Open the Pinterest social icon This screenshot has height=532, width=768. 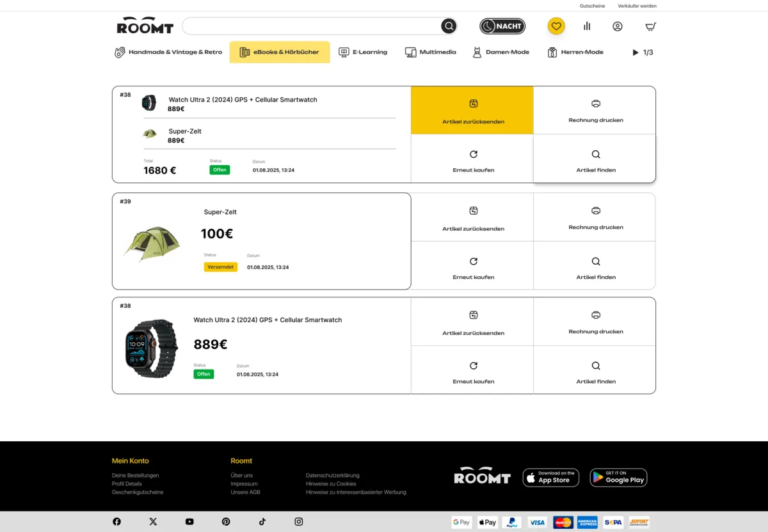226,522
